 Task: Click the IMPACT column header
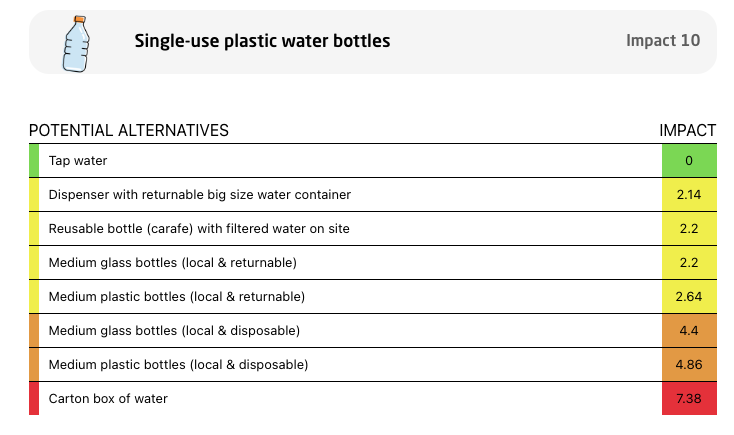tap(688, 130)
